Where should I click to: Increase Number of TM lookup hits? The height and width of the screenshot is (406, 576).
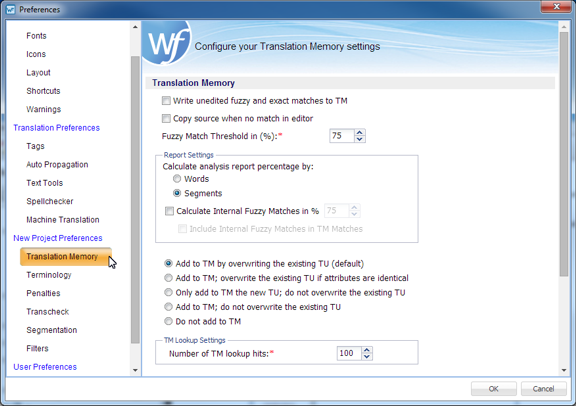367,350
